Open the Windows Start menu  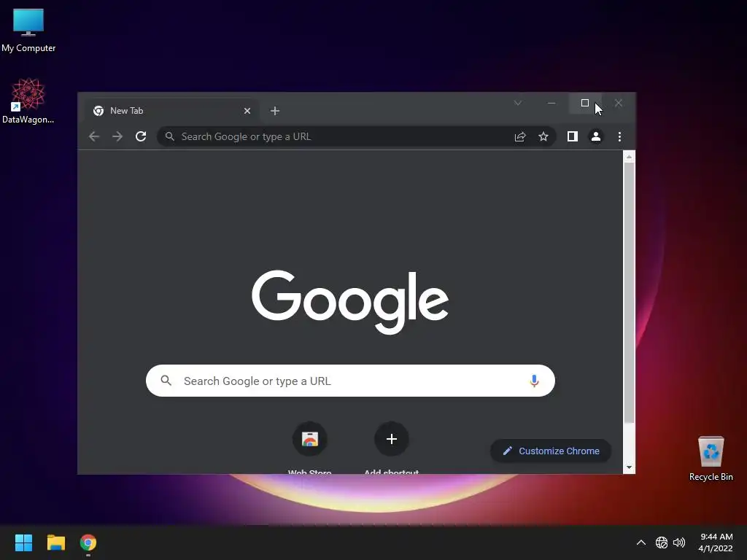coord(23,542)
